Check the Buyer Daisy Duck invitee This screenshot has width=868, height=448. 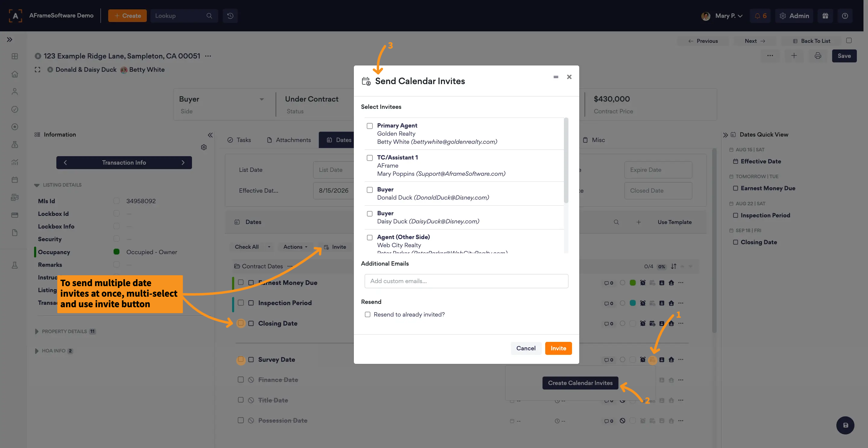[x=370, y=214]
